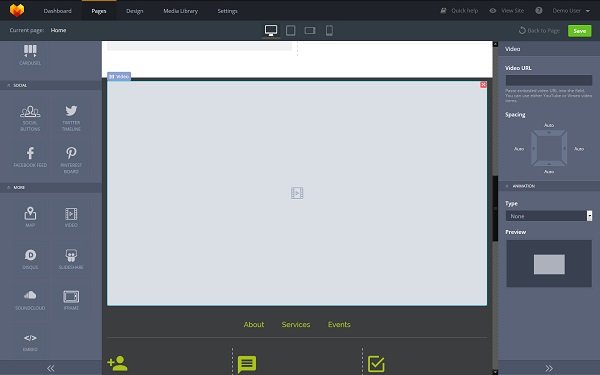Viewport: 600px width, 375px height.
Task: Switch to tablet portrait preview
Action: click(290, 30)
